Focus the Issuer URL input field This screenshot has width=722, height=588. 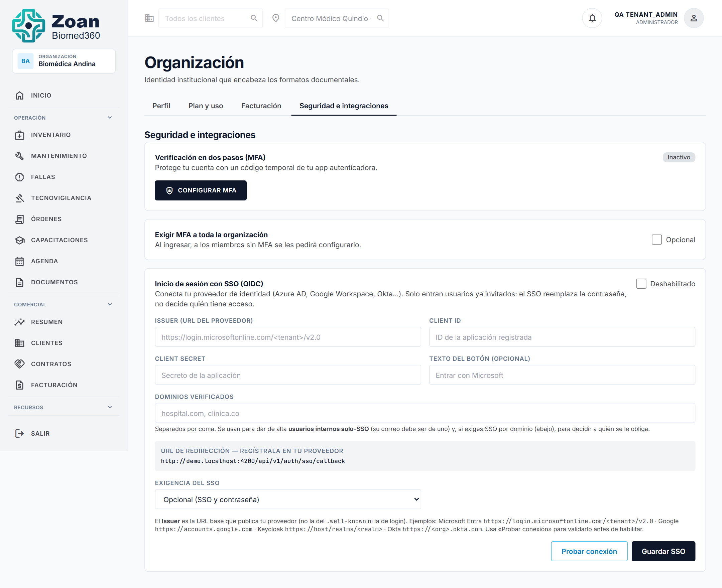tap(288, 337)
